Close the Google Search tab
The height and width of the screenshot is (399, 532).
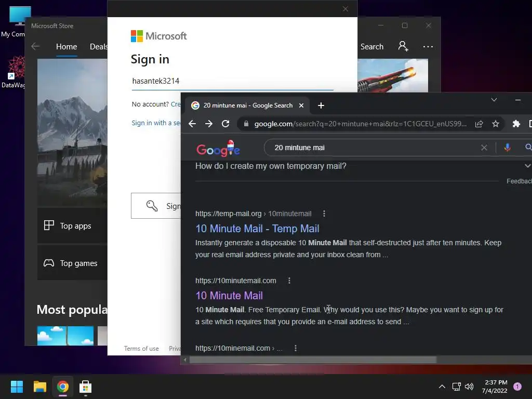301,105
